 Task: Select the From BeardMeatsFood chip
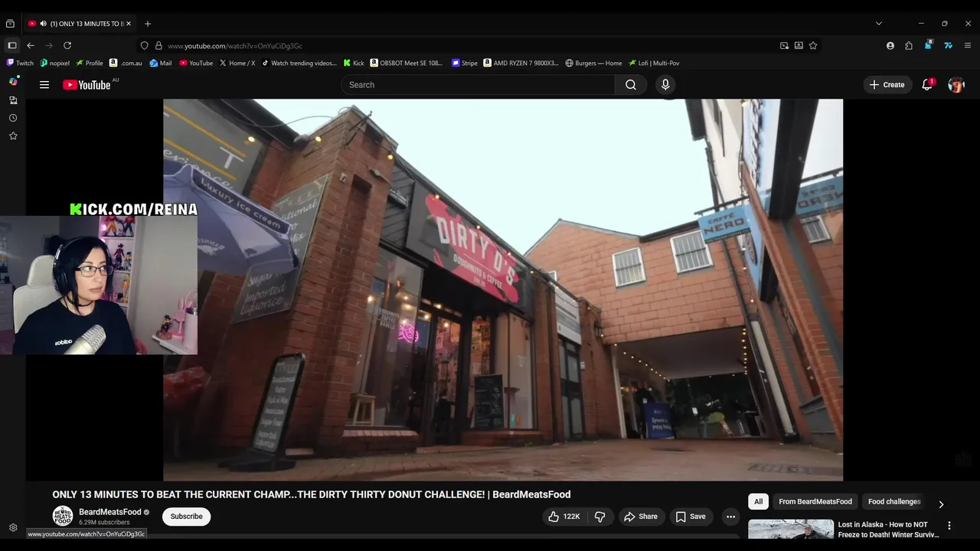(815, 502)
